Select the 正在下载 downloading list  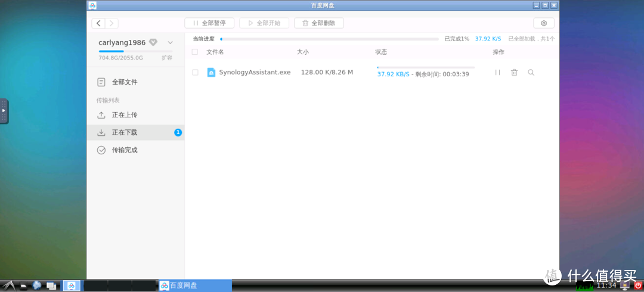135,133
